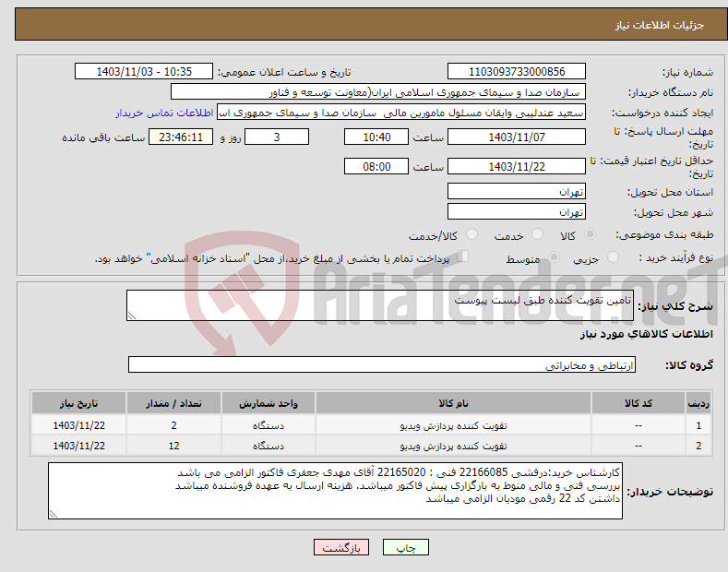Click row 2 need date 1403/11/22
This screenshot has width=728, height=572.
79,446
